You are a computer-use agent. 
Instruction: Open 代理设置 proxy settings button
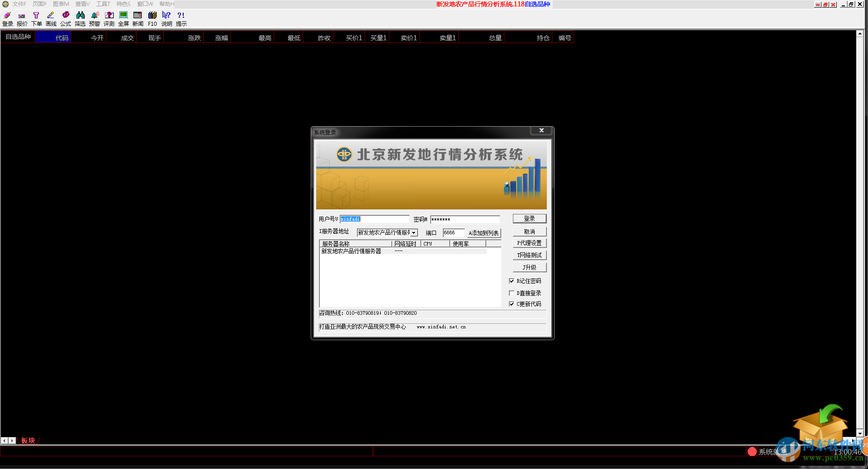click(529, 243)
